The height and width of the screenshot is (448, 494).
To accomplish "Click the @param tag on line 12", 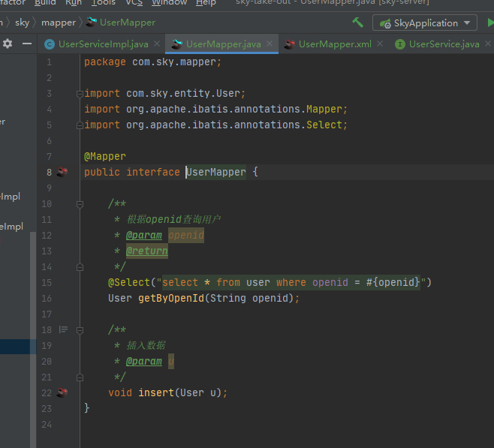I will tap(144, 235).
